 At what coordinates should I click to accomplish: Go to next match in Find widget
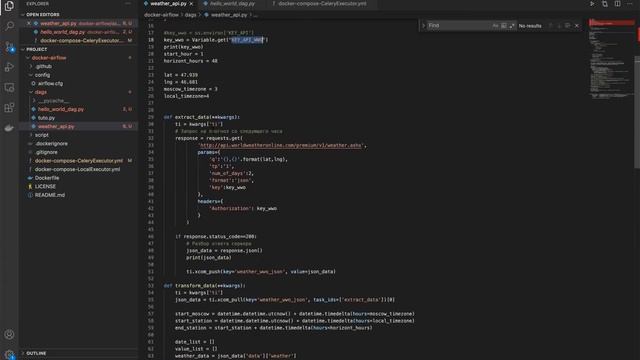pyautogui.click(x=559, y=26)
